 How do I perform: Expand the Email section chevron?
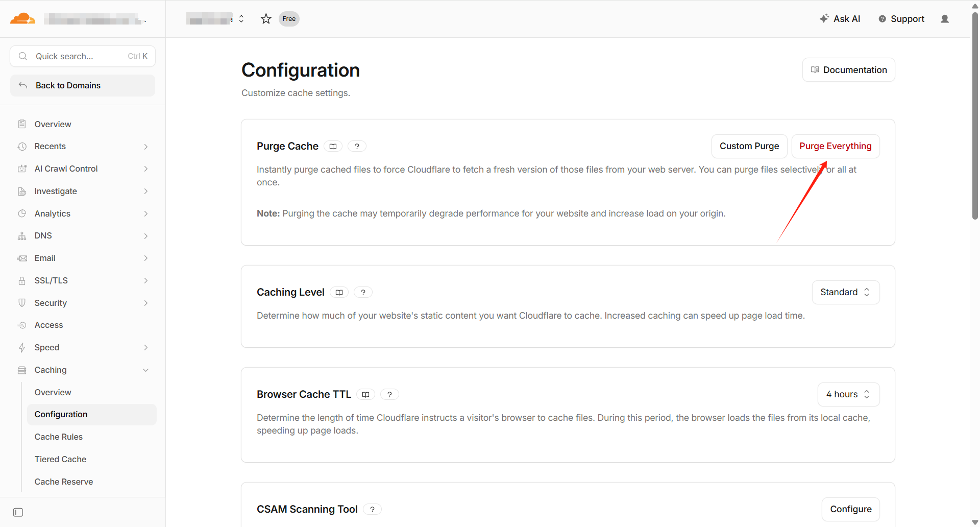[x=146, y=258]
